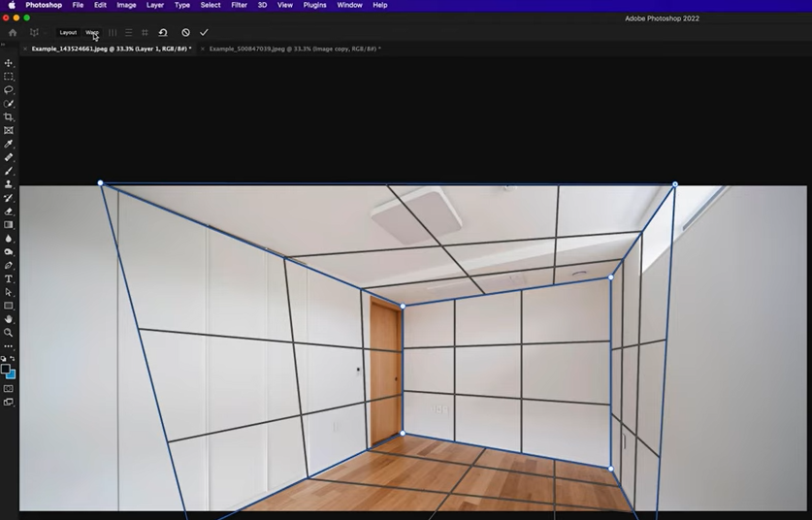Screen dimensions: 812x520
Task: Select the Frame tool
Action: click(x=9, y=131)
